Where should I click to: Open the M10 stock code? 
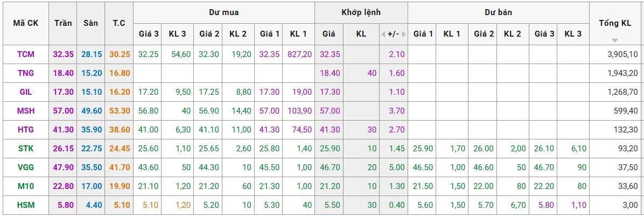(x=26, y=187)
